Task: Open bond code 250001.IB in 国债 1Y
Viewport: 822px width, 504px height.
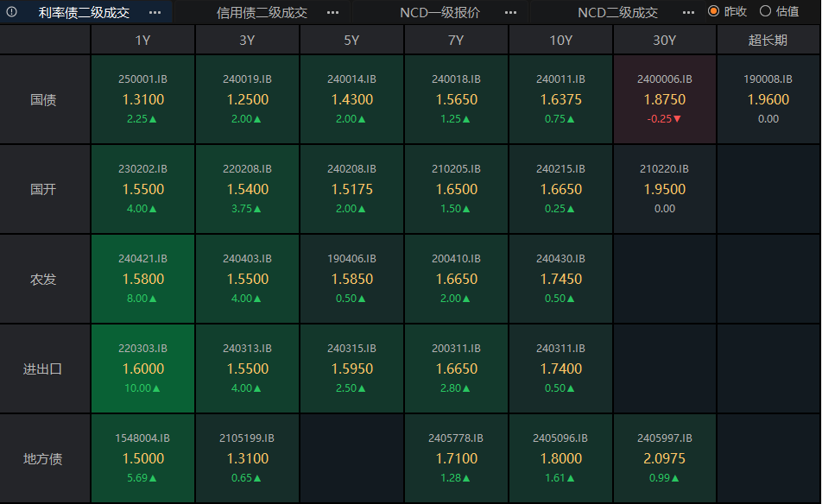Action: pyautogui.click(x=142, y=79)
